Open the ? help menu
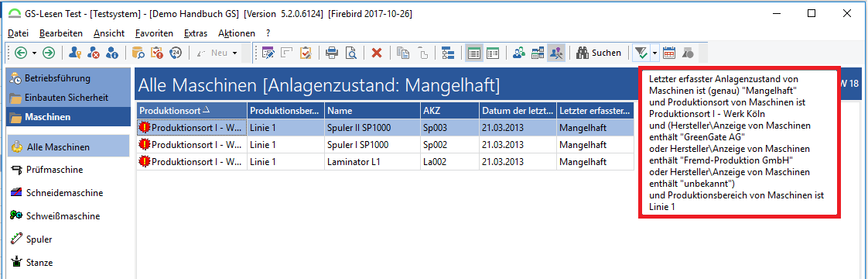The width and height of the screenshot is (868, 279). click(268, 33)
